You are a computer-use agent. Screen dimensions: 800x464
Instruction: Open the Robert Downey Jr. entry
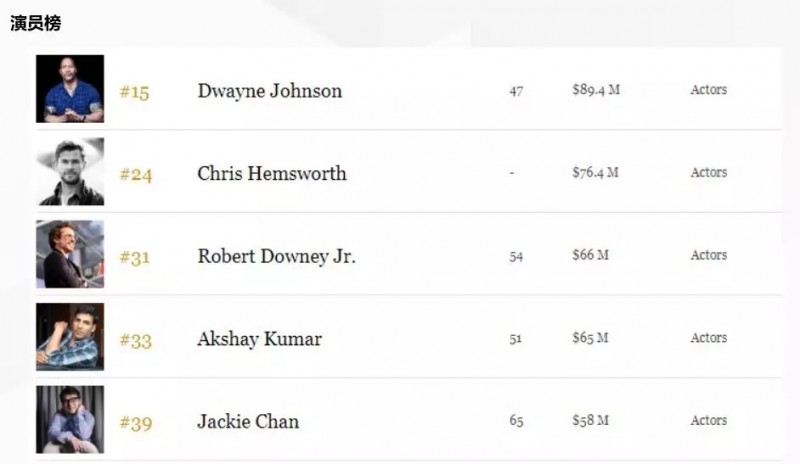tap(276, 256)
